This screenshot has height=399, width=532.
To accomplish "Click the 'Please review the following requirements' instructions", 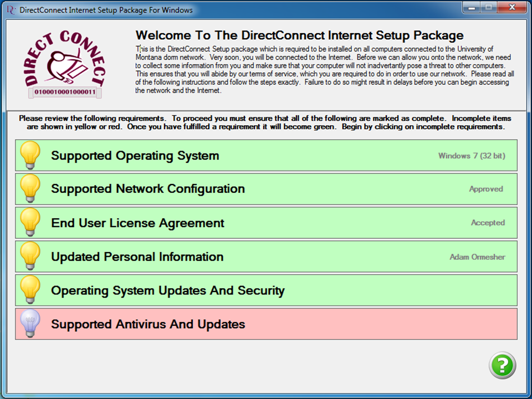I will point(265,122).
